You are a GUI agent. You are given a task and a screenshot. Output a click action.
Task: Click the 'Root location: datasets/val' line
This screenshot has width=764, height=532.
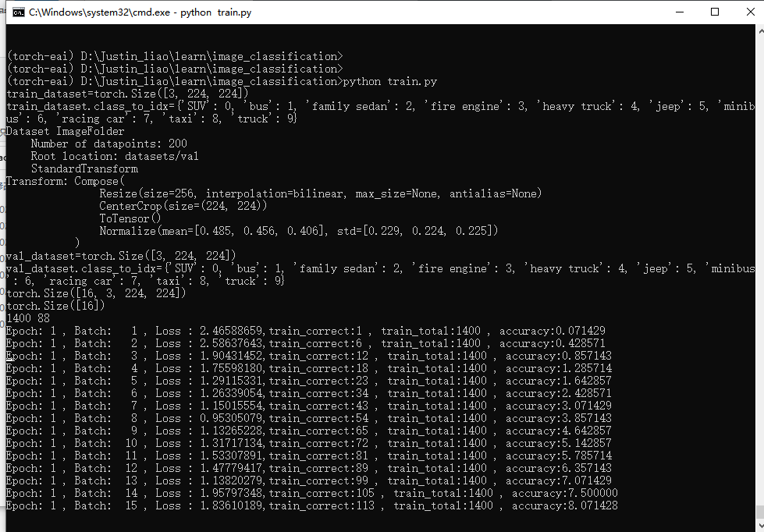tap(115, 156)
